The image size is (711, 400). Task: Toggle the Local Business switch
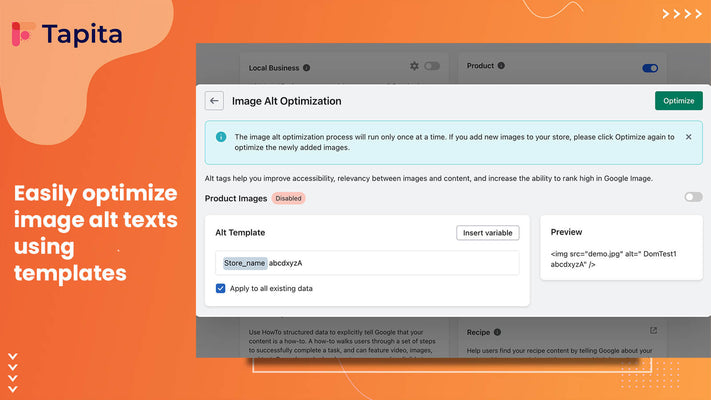point(432,67)
